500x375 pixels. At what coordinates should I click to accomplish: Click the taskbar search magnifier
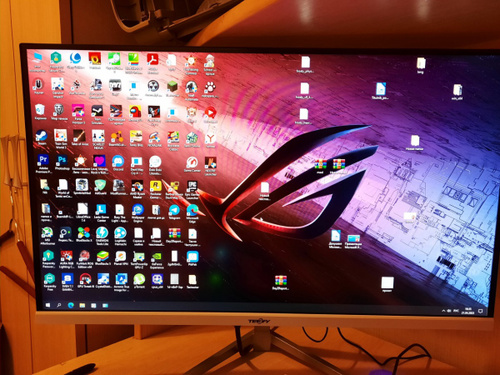[59, 305]
